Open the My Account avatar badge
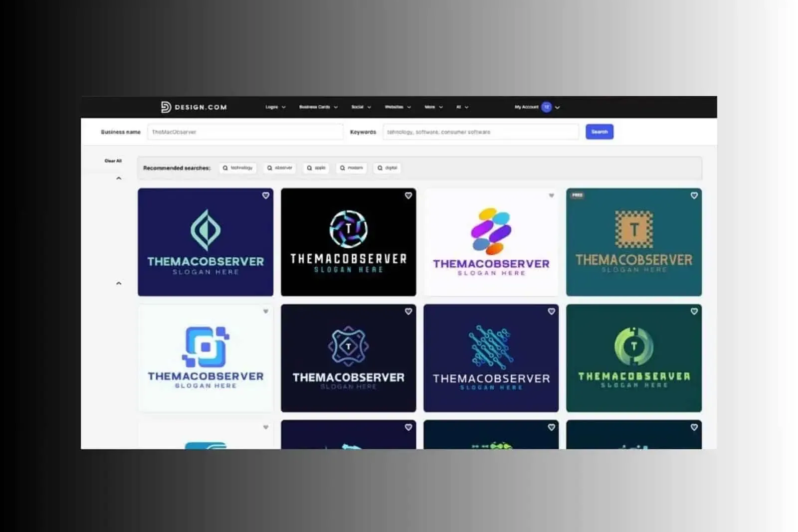 [x=546, y=107]
